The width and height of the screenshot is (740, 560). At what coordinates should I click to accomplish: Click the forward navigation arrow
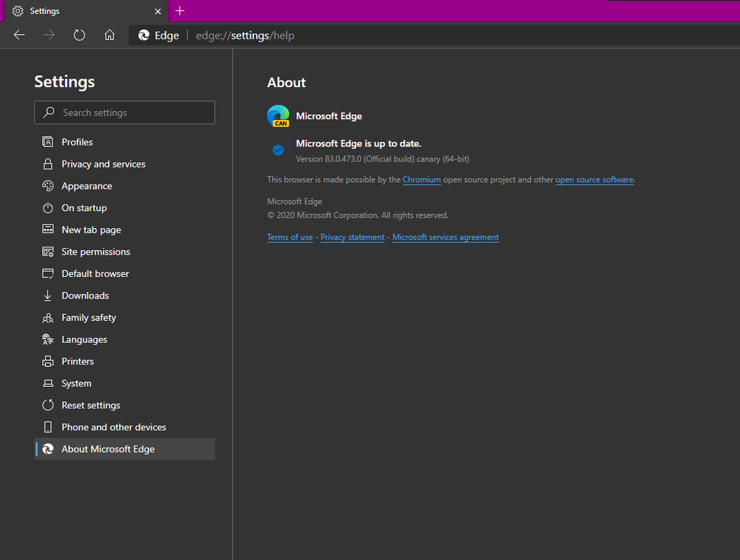[49, 35]
